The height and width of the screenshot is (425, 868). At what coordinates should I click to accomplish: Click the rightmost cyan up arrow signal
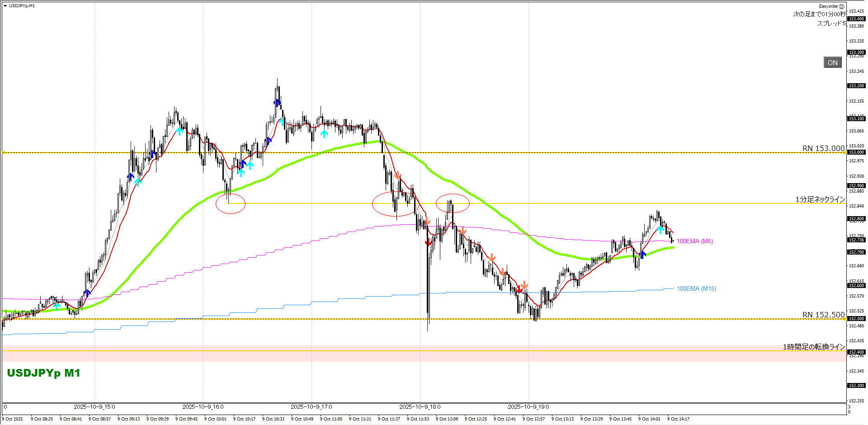coord(661,230)
